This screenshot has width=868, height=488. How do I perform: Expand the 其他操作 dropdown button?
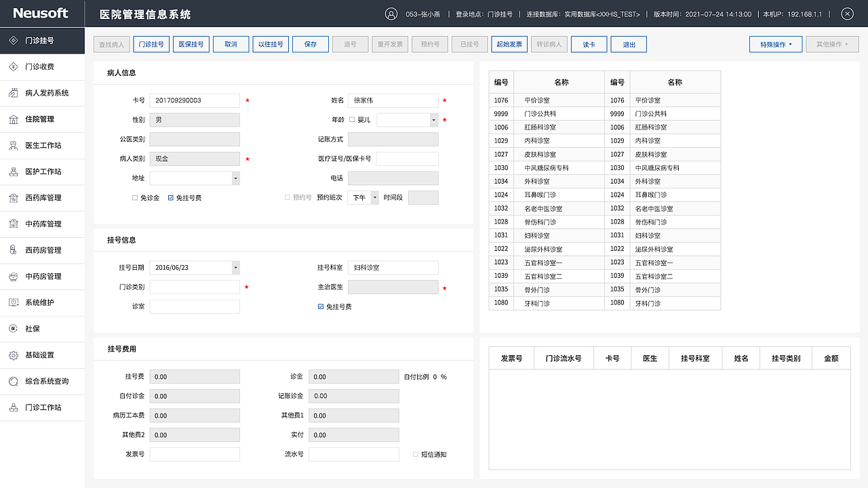pyautogui.click(x=832, y=44)
